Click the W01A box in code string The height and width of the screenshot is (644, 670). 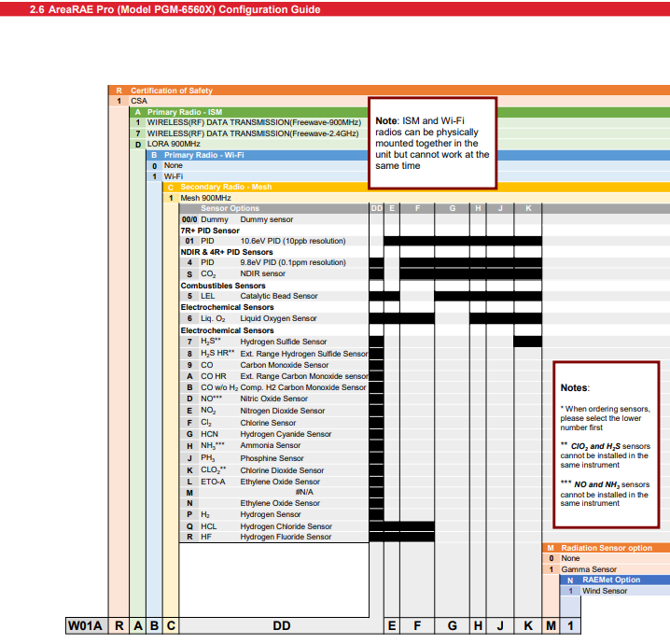coord(85,625)
